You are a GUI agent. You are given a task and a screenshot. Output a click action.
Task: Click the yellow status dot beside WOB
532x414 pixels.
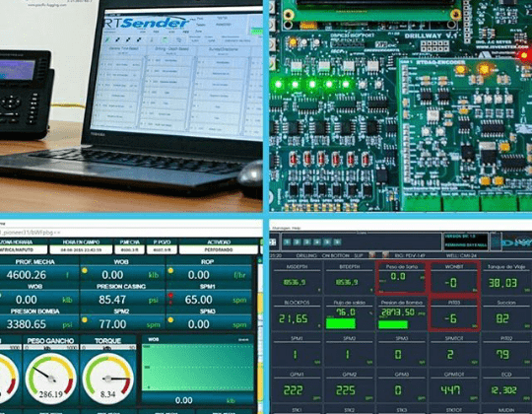coord(84,270)
